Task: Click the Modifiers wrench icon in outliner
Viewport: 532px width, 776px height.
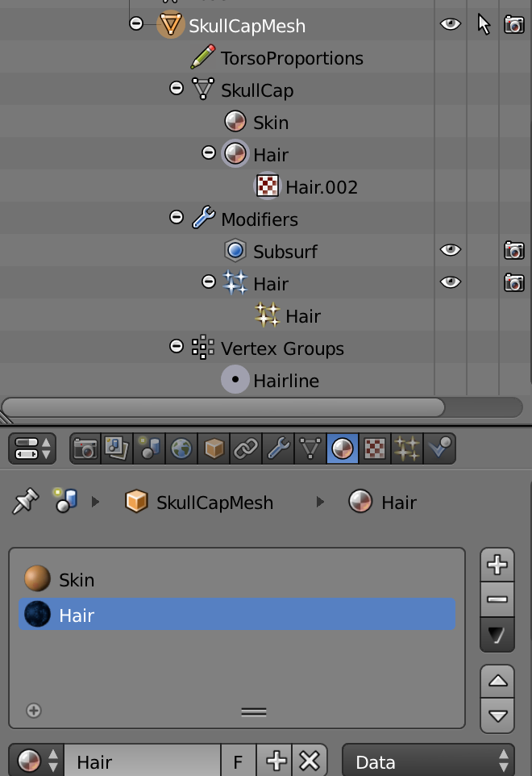Action: click(x=203, y=218)
